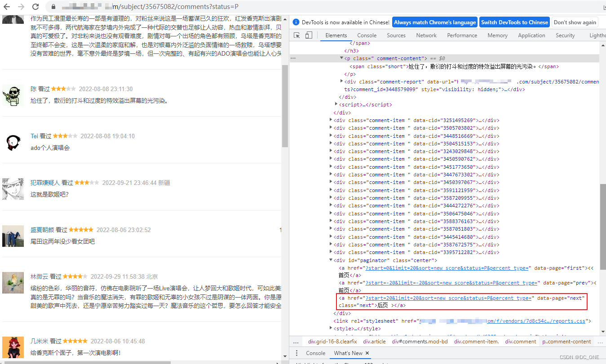606x364 pixels.
Task: Click Switch DevTools to Chinese button
Action: tap(515, 22)
